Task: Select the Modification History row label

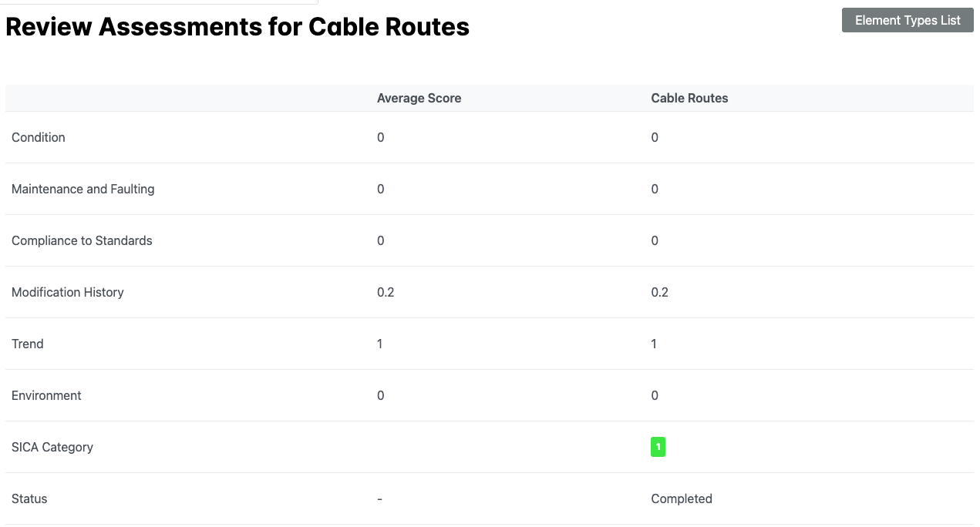Action: coord(68,292)
